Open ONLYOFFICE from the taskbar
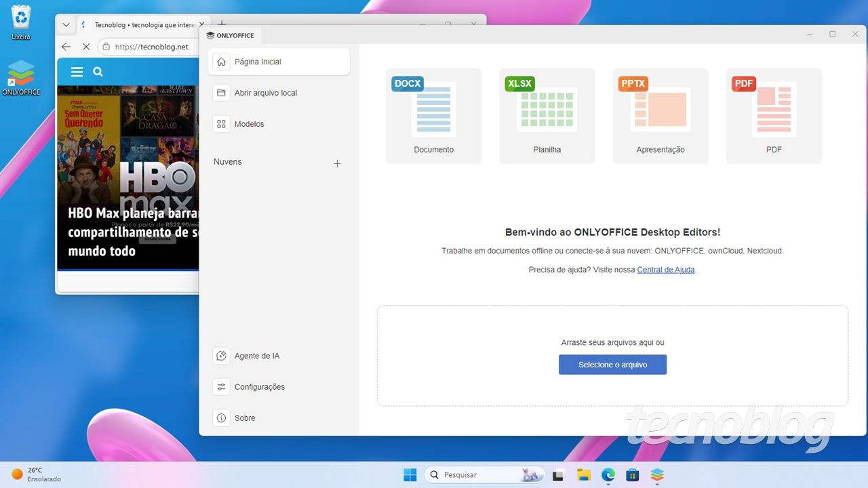Viewport: 868px width, 488px height. [x=656, y=474]
